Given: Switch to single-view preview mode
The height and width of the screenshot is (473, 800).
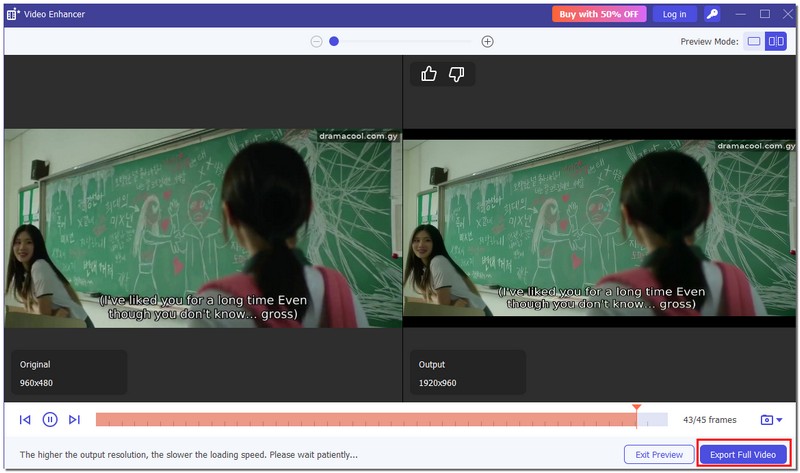Looking at the screenshot, I should point(754,41).
